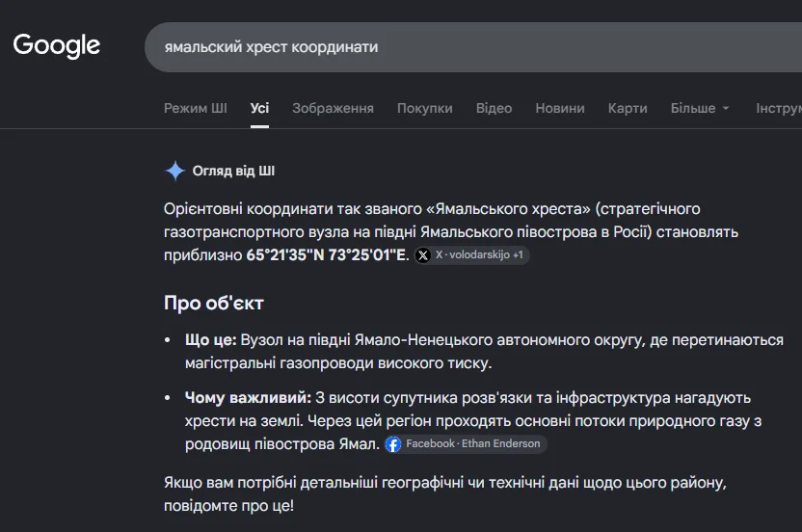Viewport: 802px width, 532px height.
Task: Expand the Більше dropdown
Action: pos(700,108)
